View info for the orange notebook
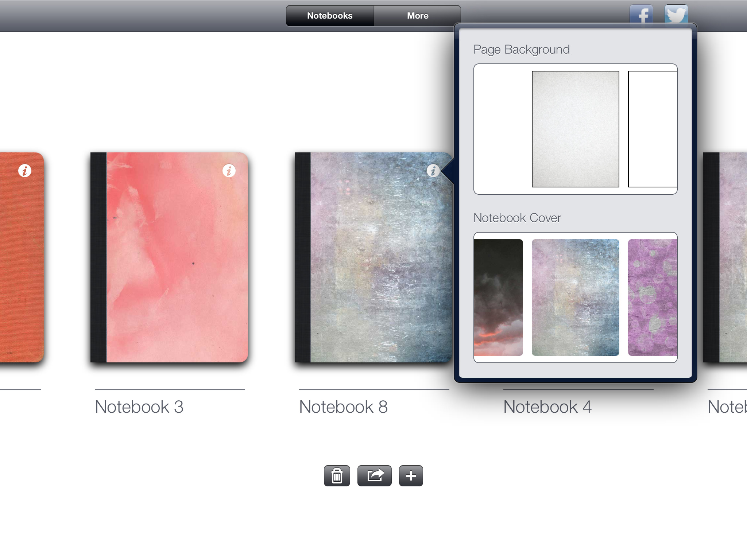Image resolution: width=747 pixels, height=560 pixels. point(24,170)
